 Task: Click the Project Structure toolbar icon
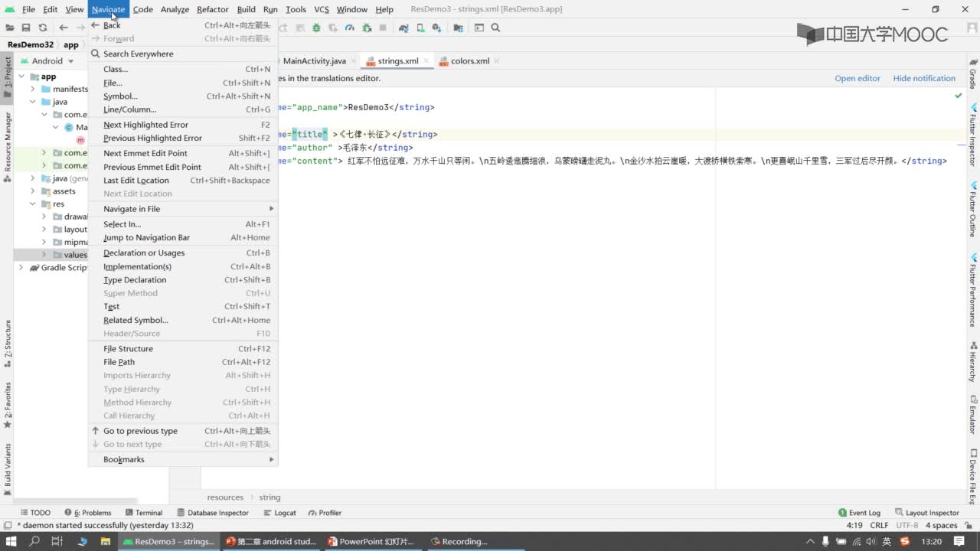[458, 28]
